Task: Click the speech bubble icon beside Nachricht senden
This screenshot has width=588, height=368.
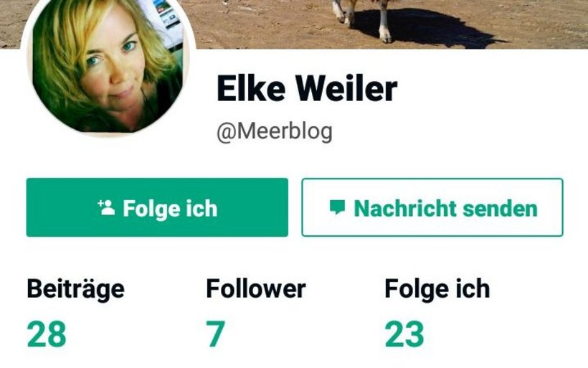Action: point(337,207)
